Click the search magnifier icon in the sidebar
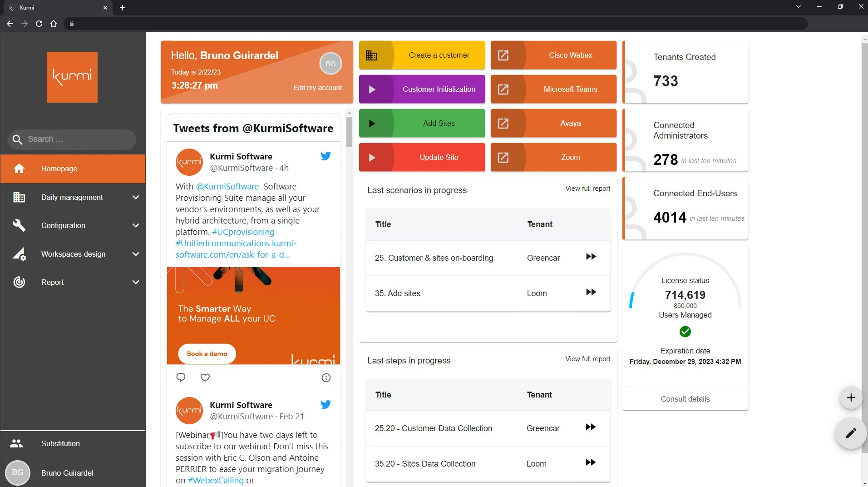868x487 pixels. pos(17,139)
